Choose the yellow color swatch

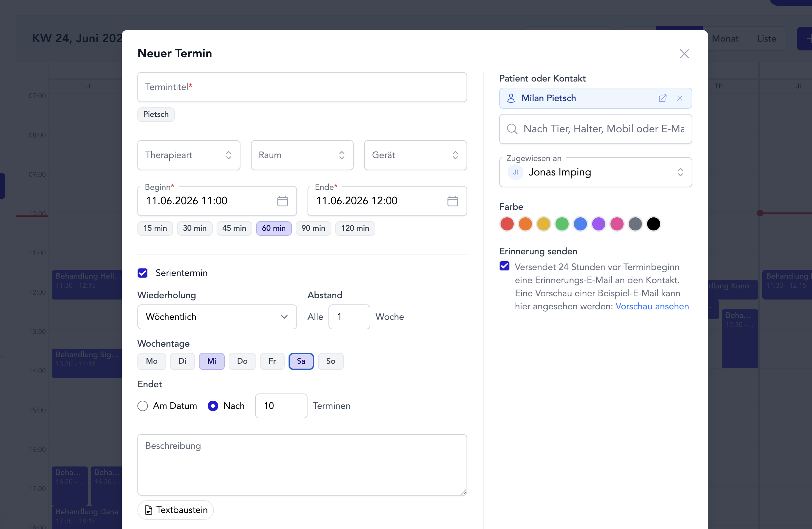[543, 224]
